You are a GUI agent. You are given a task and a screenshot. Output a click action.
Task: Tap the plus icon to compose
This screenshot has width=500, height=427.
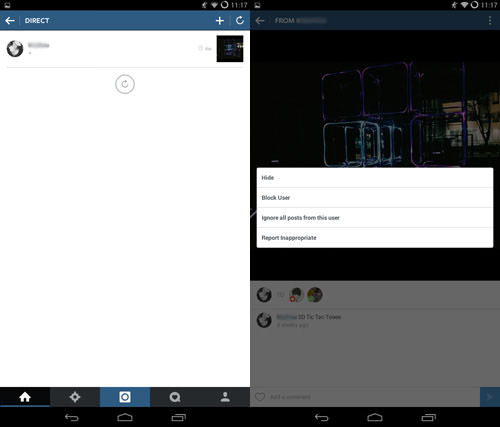tap(220, 21)
